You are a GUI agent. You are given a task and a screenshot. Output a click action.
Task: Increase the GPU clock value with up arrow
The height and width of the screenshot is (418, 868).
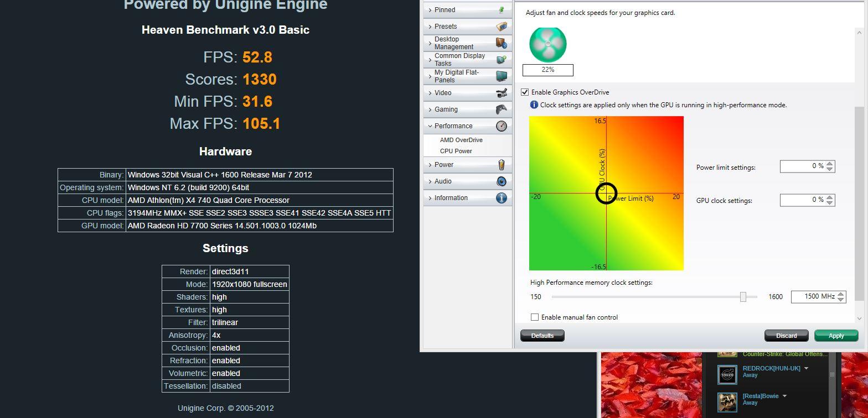[x=830, y=197]
